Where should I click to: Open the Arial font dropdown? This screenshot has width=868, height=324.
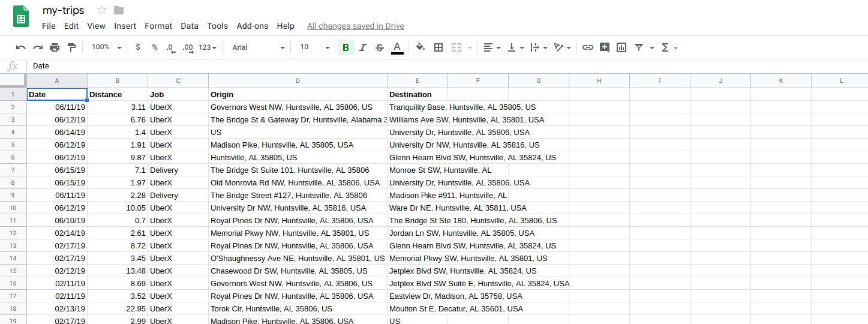(259, 47)
